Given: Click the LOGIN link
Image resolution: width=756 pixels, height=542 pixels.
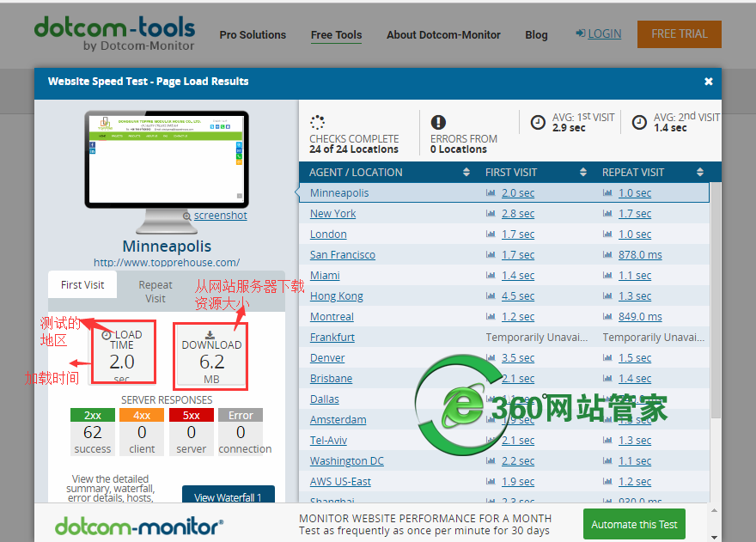Looking at the screenshot, I should point(605,33).
